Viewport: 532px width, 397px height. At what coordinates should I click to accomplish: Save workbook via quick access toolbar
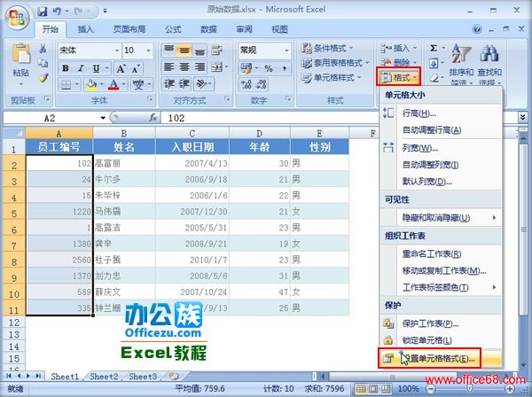(43, 12)
